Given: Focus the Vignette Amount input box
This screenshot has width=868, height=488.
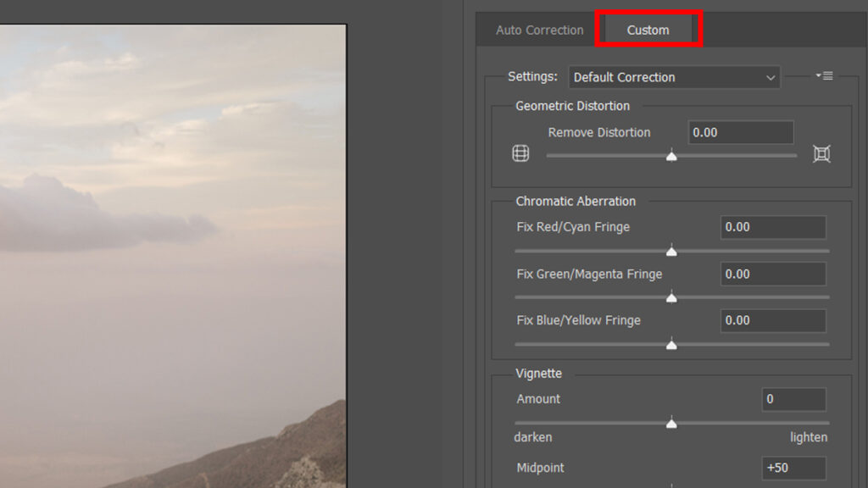Looking at the screenshot, I should pos(793,400).
